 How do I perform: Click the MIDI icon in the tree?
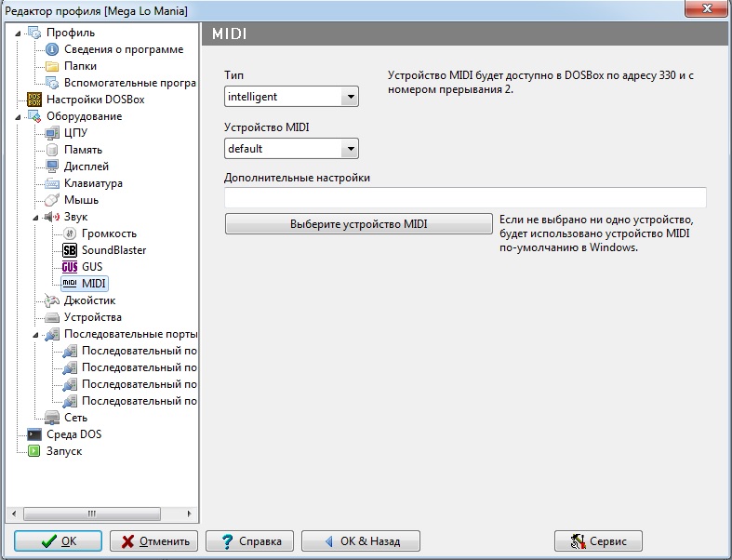tap(70, 284)
